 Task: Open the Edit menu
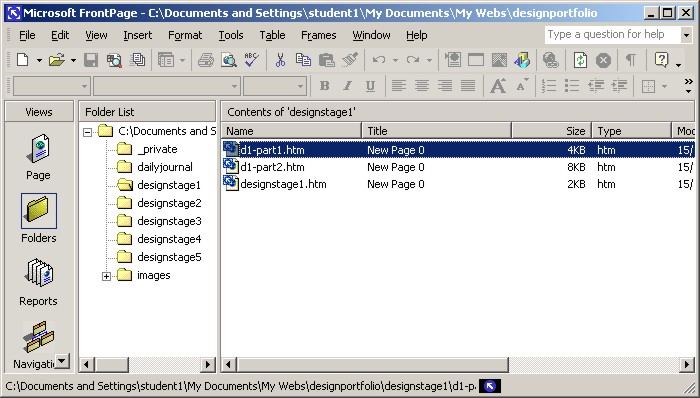tap(60, 35)
